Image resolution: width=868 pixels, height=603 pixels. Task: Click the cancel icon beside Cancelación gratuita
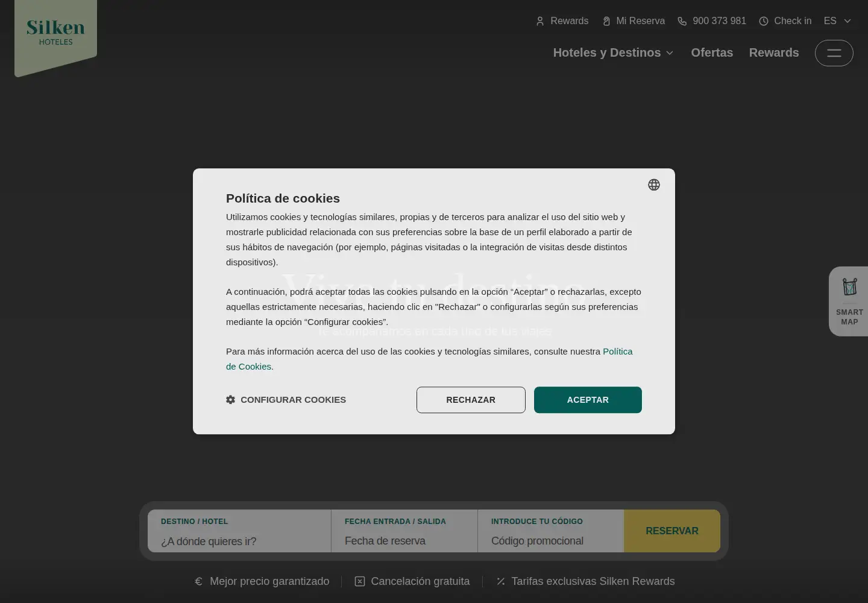(x=360, y=581)
